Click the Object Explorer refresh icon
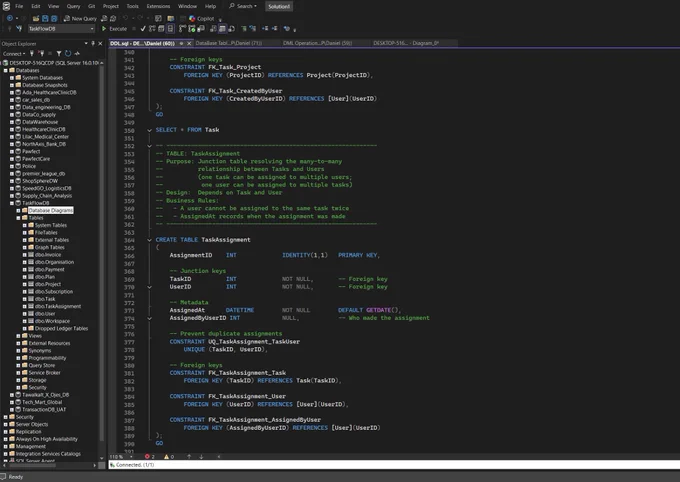This screenshot has width=680, height=482. (x=68, y=54)
